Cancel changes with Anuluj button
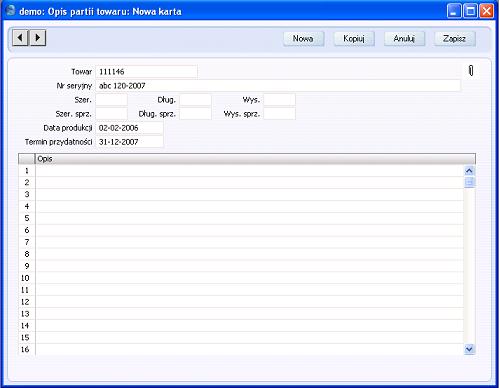 coord(404,39)
